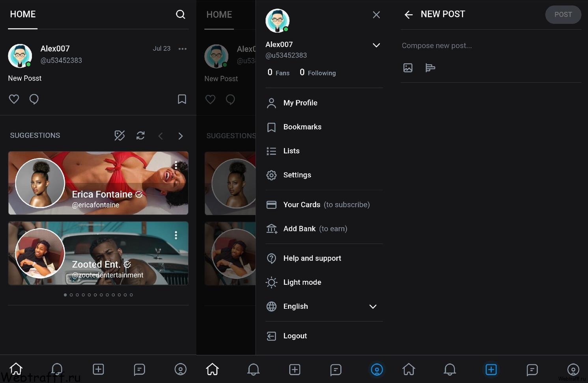Open Alex007's avatar on the 'New Posst' post
This screenshot has height=383, width=588.
click(20, 56)
